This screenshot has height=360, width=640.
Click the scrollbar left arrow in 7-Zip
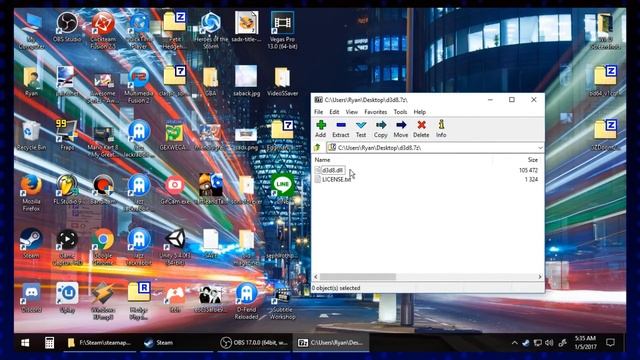pos(316,277)
